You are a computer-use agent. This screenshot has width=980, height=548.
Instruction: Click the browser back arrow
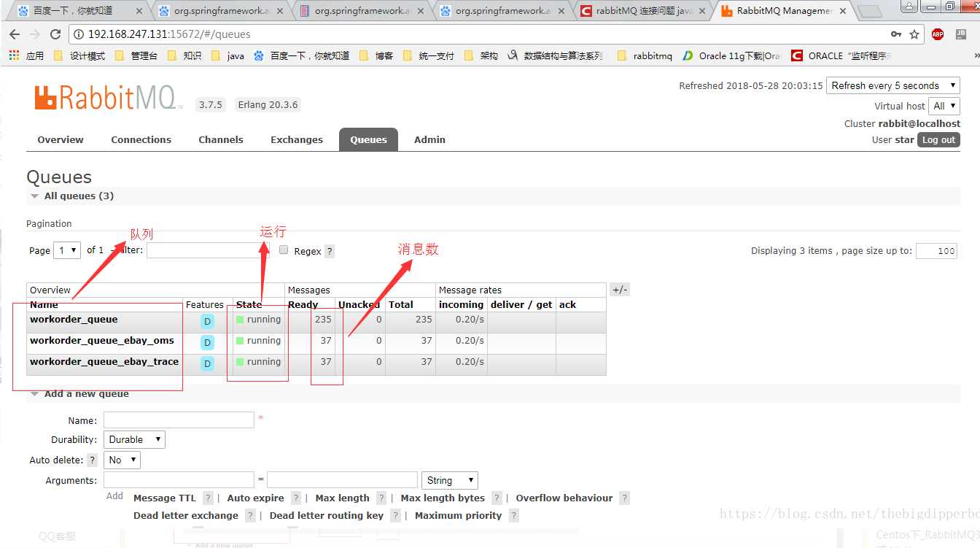tap(15, 34)
